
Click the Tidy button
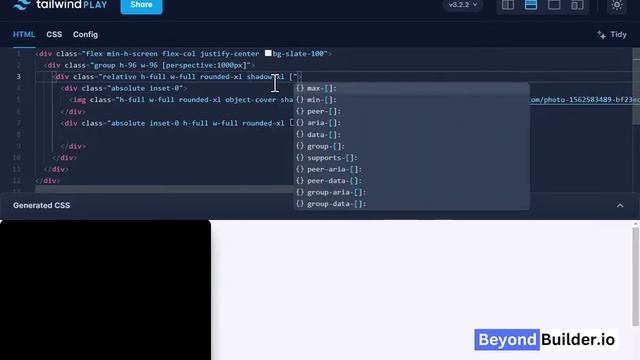click(611, 35)
